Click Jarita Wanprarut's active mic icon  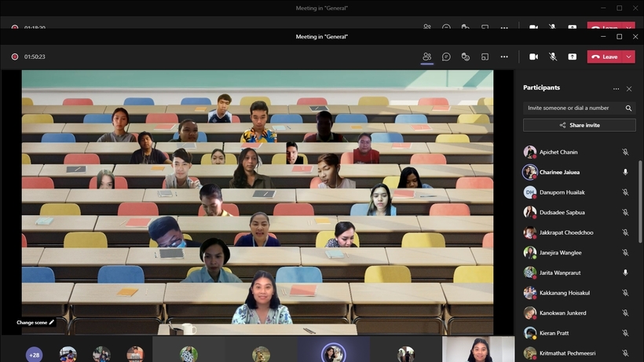click(x=625, y=272)
